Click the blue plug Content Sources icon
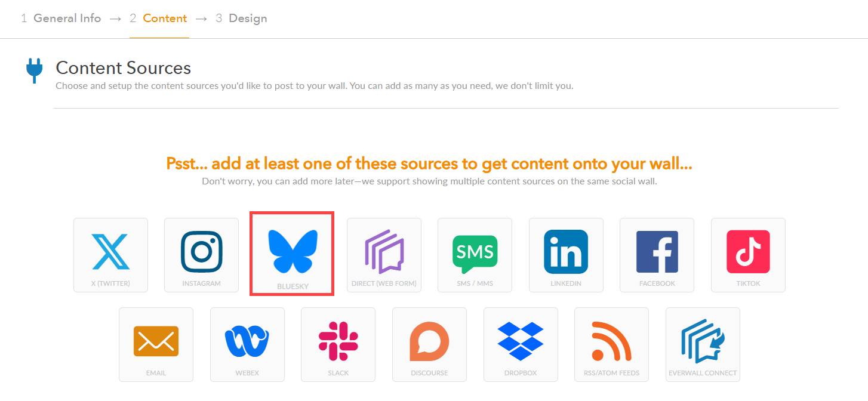Viewport: 868px width, 401px height. pos(34,70)
